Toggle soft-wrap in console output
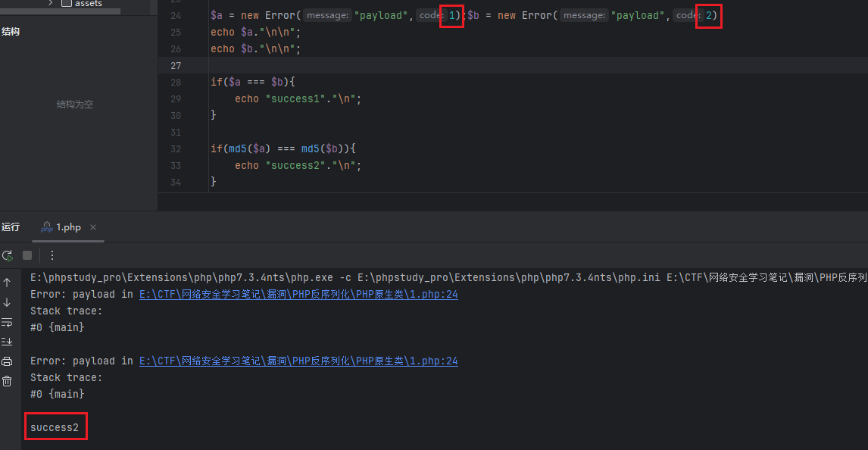This screenshot has width=868, height=450. tap(7, 322)
